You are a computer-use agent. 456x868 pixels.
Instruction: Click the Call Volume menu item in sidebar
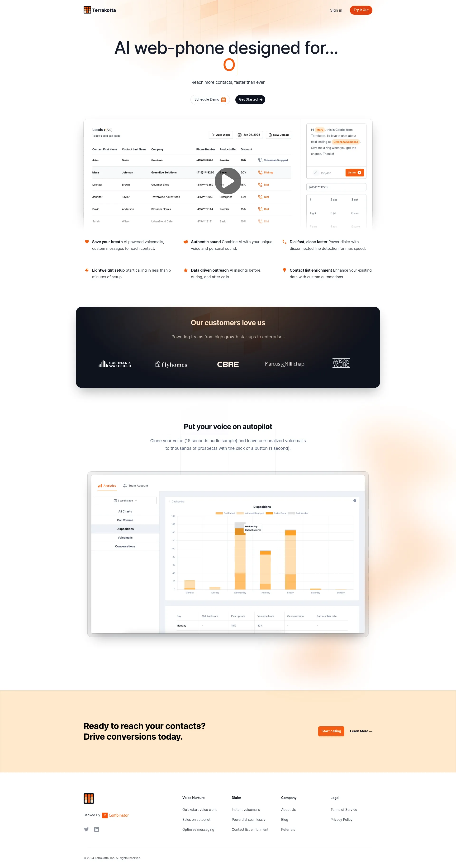125,520
